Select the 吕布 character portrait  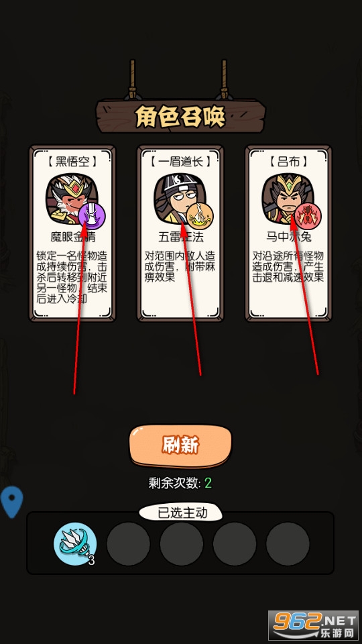click(285, 198)
